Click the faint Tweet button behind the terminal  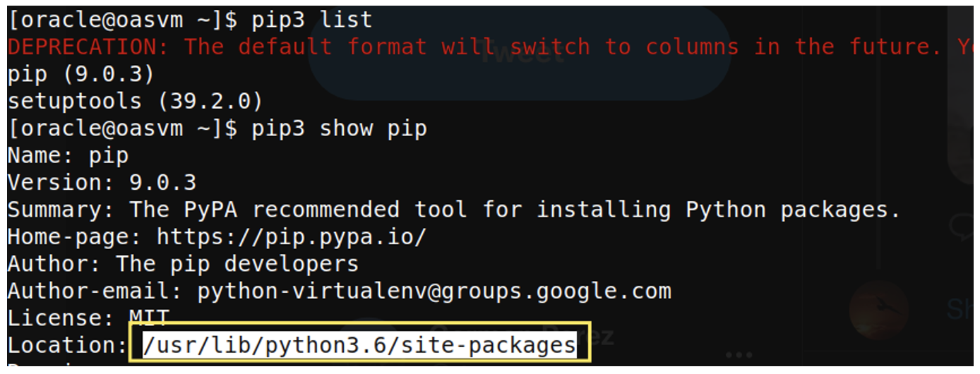[520, 54]
